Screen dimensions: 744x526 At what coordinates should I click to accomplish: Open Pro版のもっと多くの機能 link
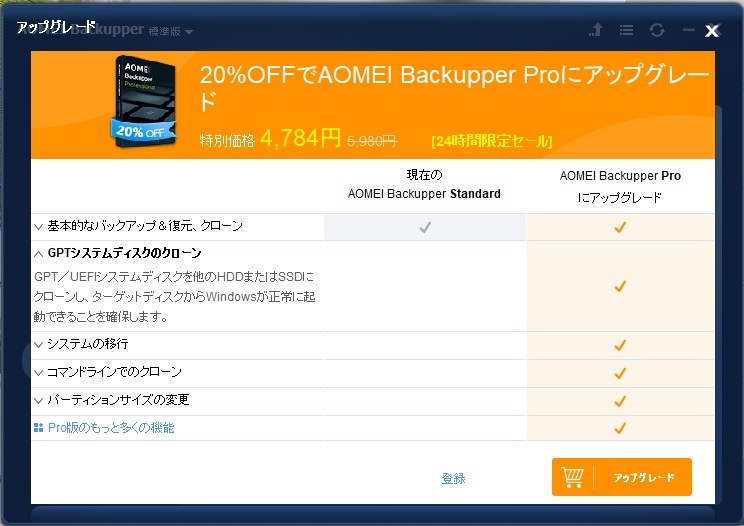click(x=111, y=428)
